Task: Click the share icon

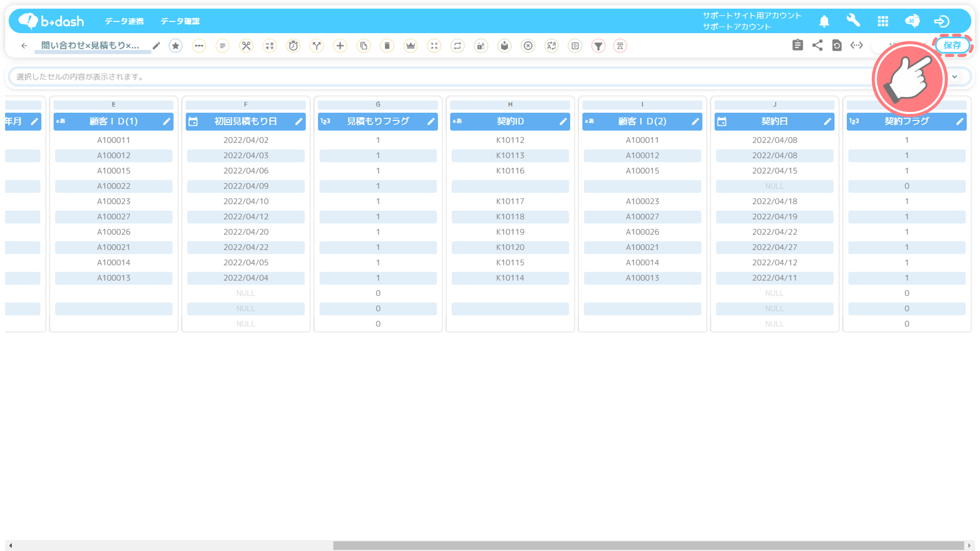Action: (x=817, y=46)
